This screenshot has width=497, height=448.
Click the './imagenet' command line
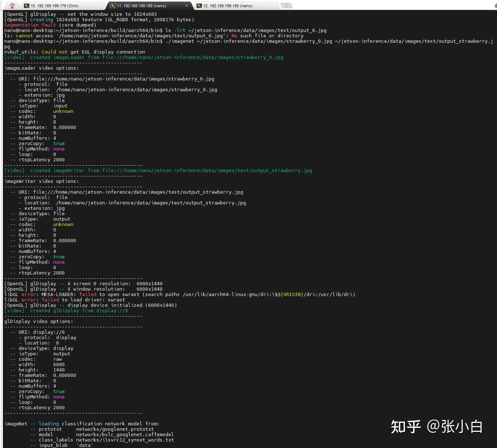coord(248,43)
